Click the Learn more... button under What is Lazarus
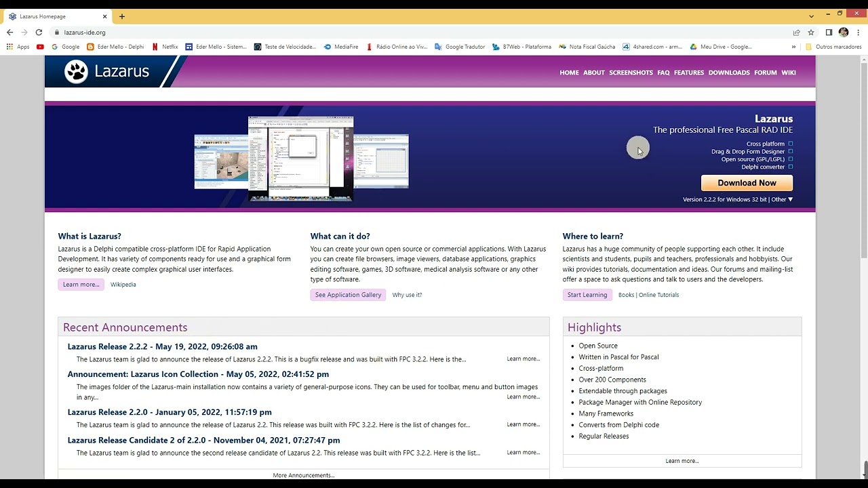This screenshot has height=488, width=868. point(81,285)
